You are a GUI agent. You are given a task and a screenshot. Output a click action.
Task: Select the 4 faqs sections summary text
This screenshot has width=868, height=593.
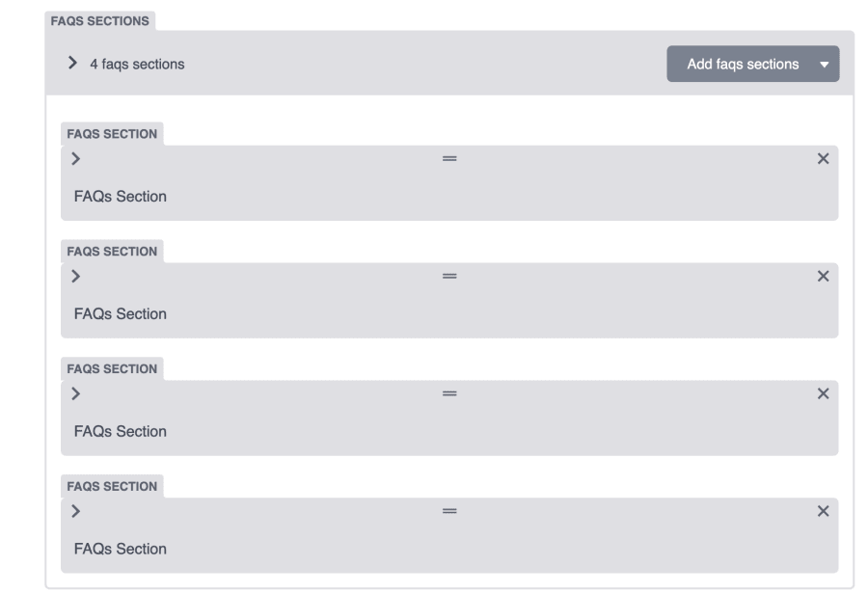137,65
